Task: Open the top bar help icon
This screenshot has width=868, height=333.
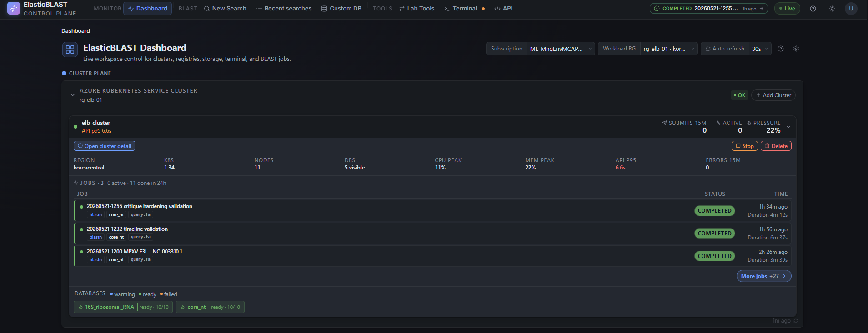Action: [x=813, y=9]
